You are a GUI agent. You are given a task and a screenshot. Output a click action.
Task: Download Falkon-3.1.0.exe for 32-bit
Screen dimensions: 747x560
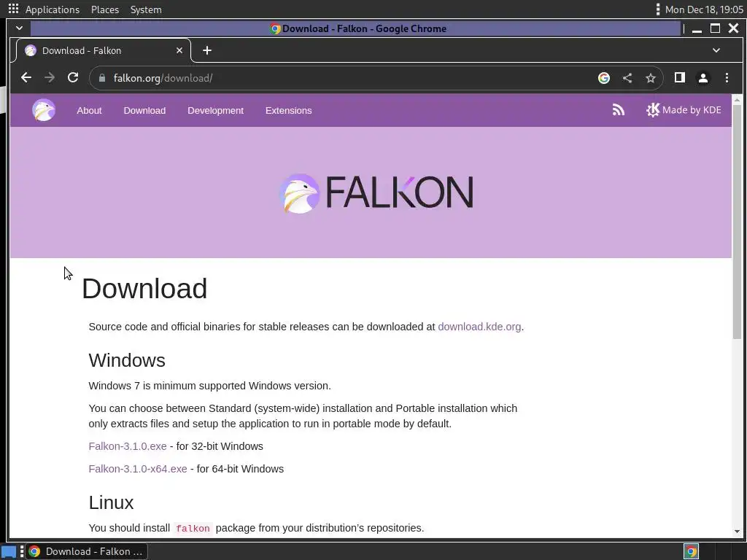click(x=128, y=446)
